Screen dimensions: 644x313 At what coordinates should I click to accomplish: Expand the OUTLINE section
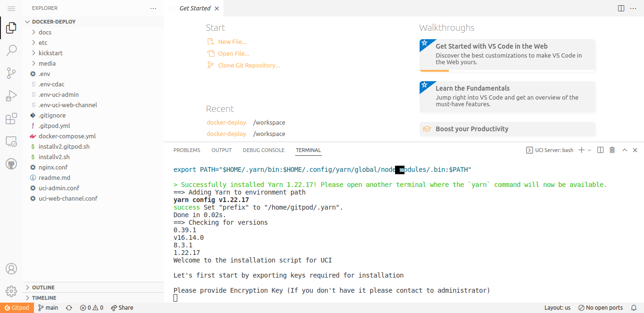tap(93, 288)
